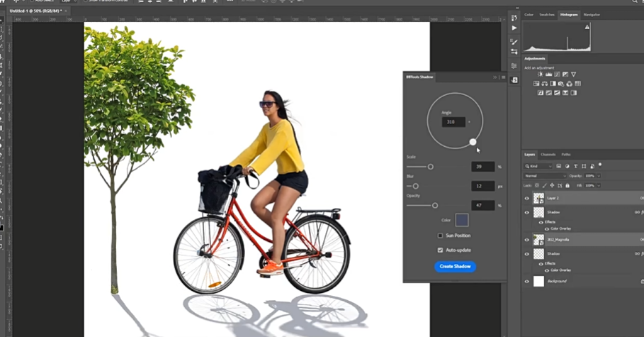Uncheck the Auto-update checkbox
Viewport: 644px width, 337px height.
tap(440, 250)
